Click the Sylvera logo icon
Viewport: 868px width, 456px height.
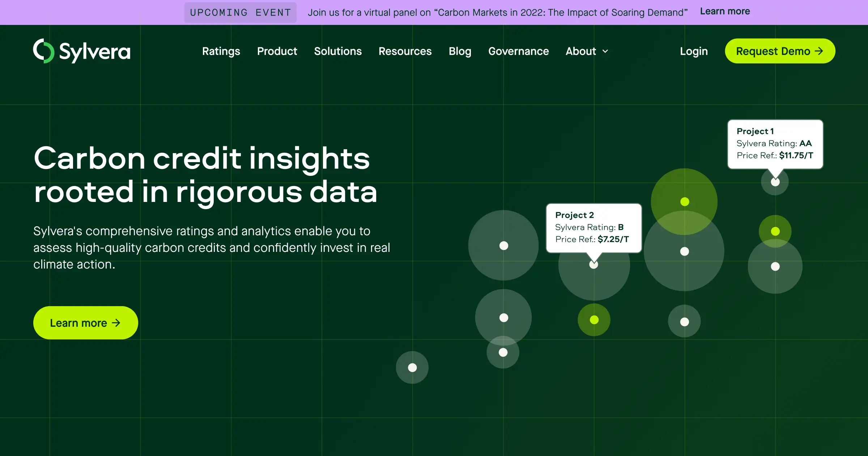(x=43, y=51)
